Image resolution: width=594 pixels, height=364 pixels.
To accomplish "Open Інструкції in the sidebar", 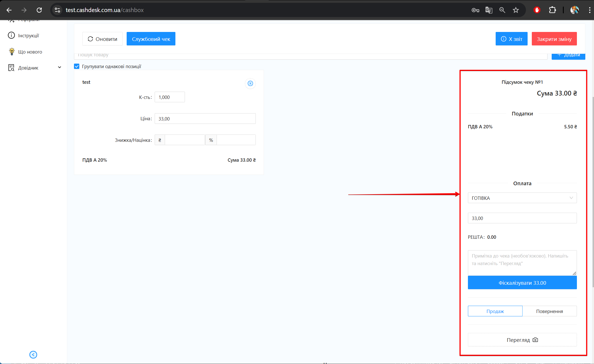I will (28, 36).
